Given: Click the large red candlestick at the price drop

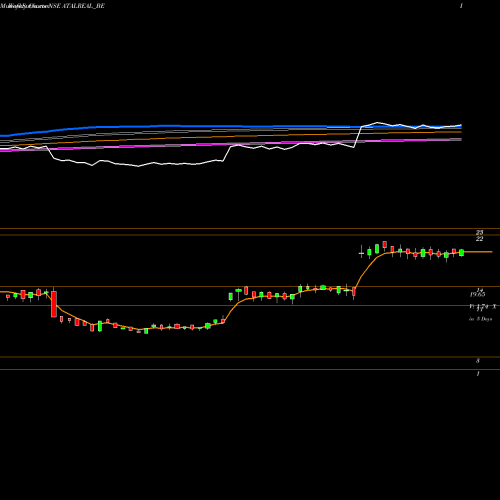Looking at the screenshot, I should click(x=54, y=304).
